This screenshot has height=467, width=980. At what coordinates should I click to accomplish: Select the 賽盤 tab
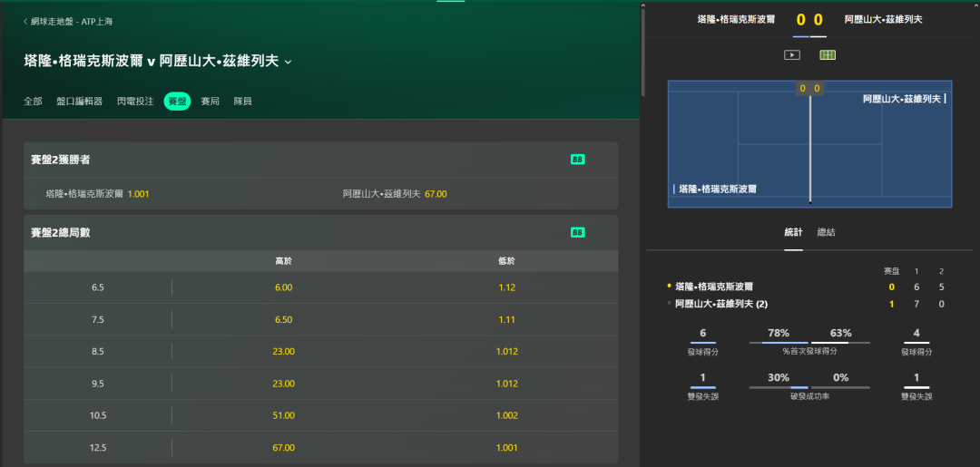(x=178, y=102)
